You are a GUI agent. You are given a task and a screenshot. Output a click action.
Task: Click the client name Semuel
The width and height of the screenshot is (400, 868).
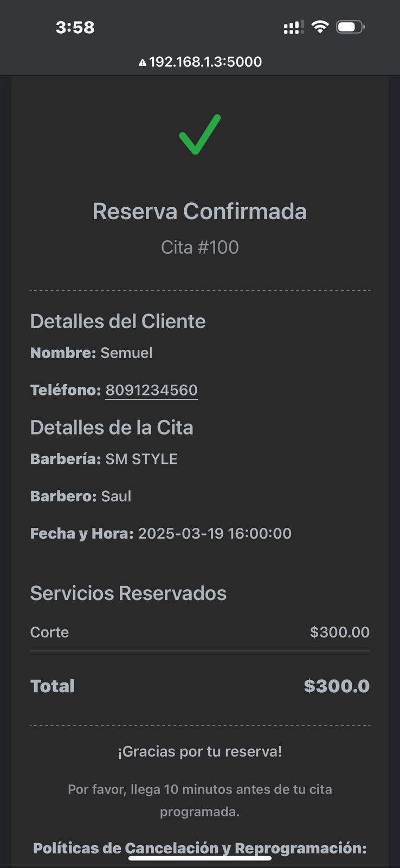[x=126, y=353]
